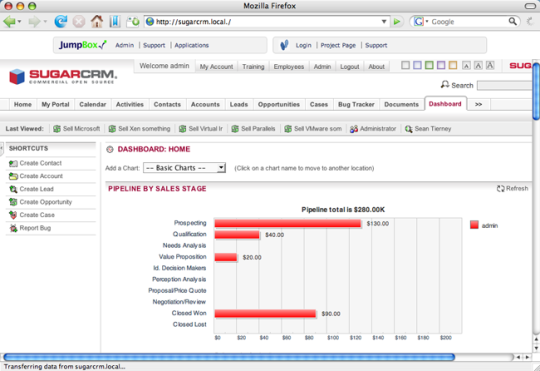Click the Employees link
Viewport: 540px width, 371px height.
point(289,66)
